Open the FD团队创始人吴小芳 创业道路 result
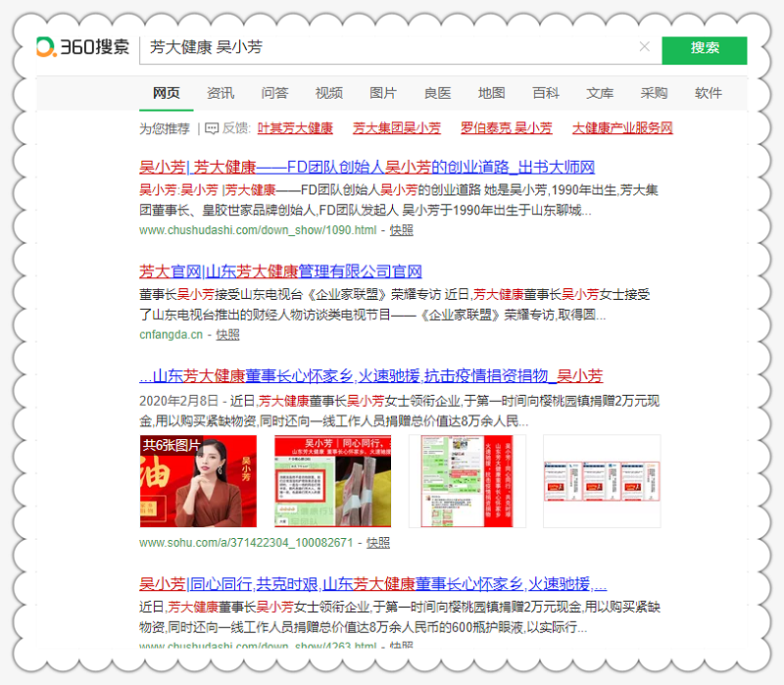The width and height of the screenshot is (784, 685). coord(367,166)
